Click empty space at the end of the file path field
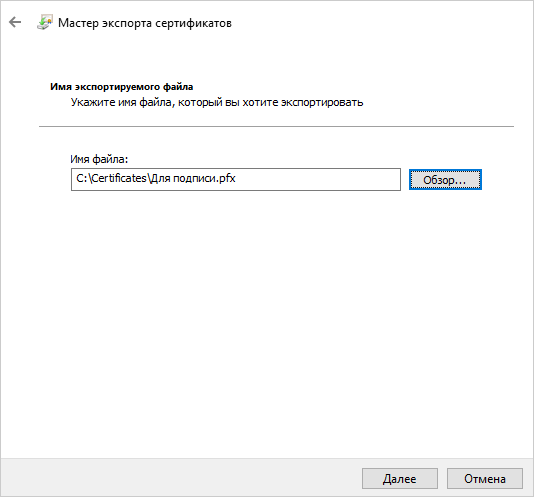The height and width of the screenshot is (497, 534). tap(317, 180)
